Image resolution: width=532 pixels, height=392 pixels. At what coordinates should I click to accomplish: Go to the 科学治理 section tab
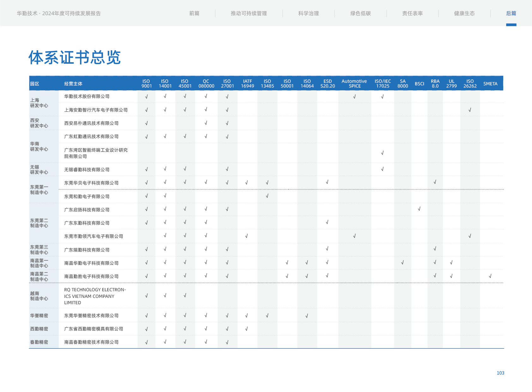click(x=308, y=13)
